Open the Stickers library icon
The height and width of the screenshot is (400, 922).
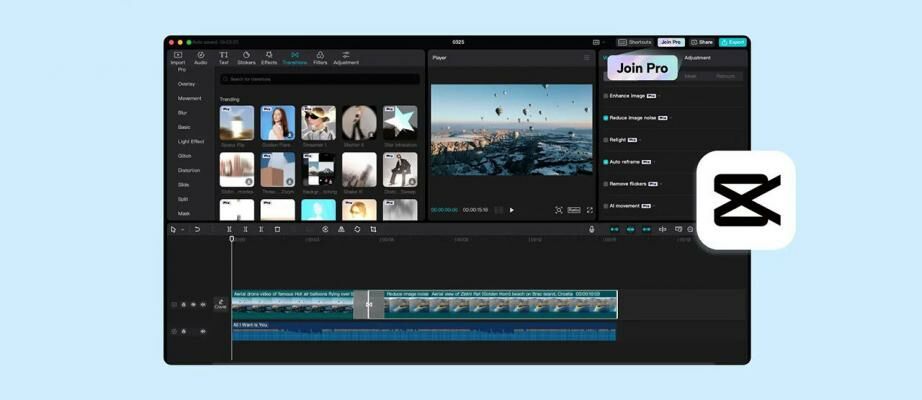(246, 58)
